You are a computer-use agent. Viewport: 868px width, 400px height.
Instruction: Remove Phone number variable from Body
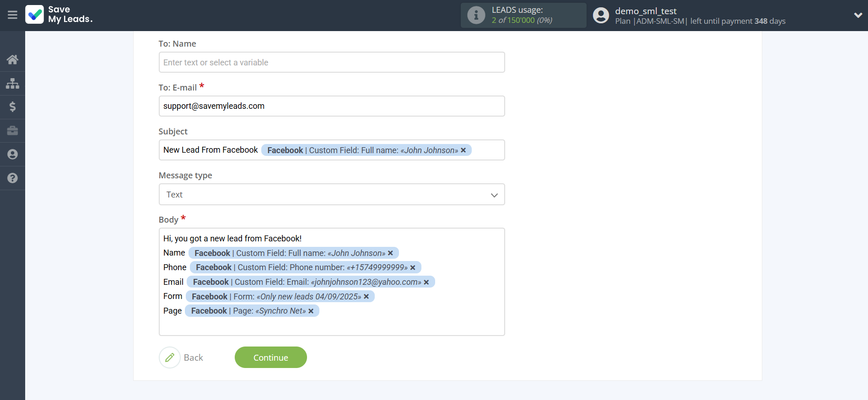tap(413, 268)
